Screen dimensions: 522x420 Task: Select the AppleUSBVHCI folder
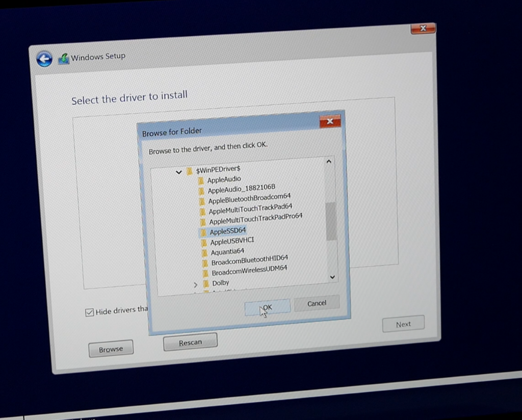pyautogui.click(x=232, y=241)
